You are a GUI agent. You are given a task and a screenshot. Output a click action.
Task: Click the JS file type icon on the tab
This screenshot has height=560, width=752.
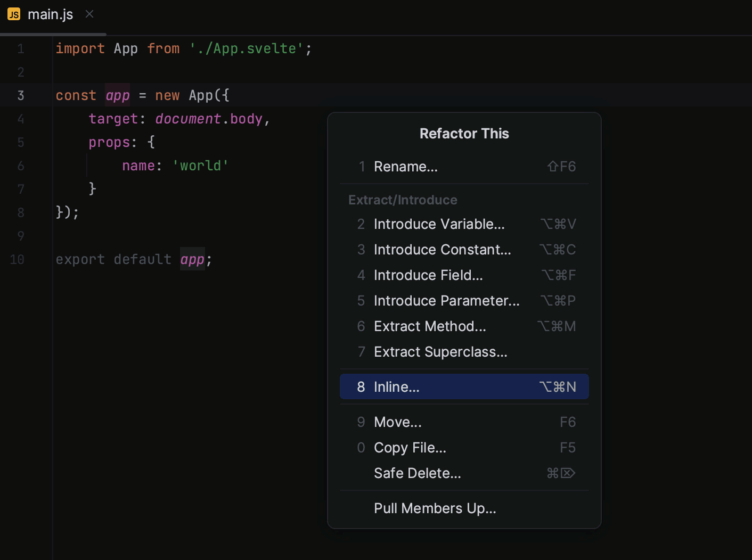(13, 14)
